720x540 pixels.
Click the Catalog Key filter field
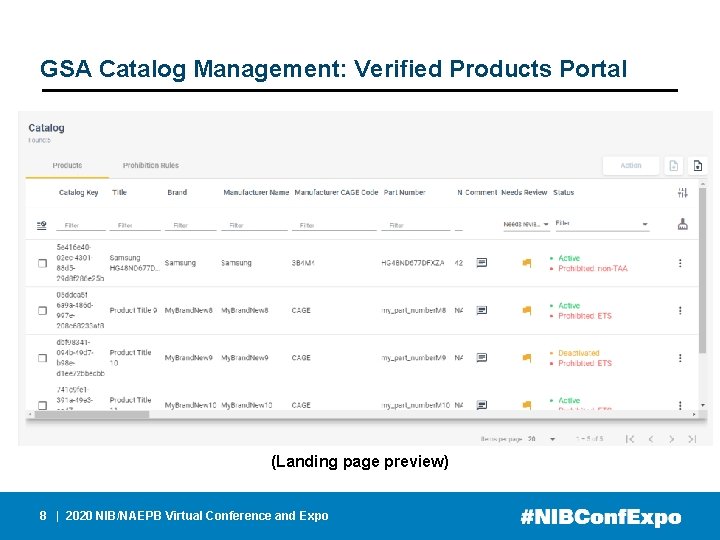[81, 225]
